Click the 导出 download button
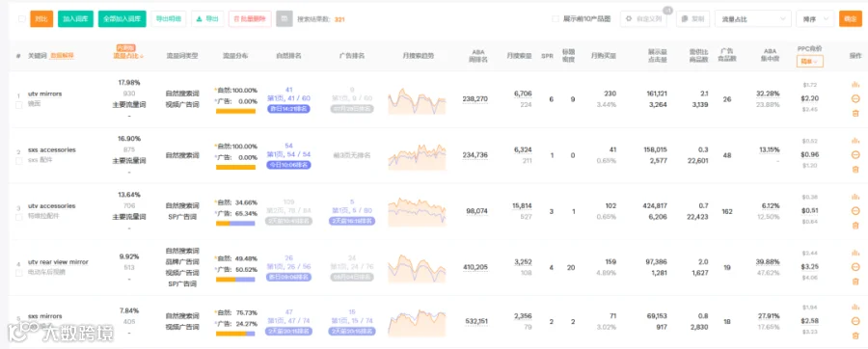This screenshot has height=349, width=868. click(207, 19)
